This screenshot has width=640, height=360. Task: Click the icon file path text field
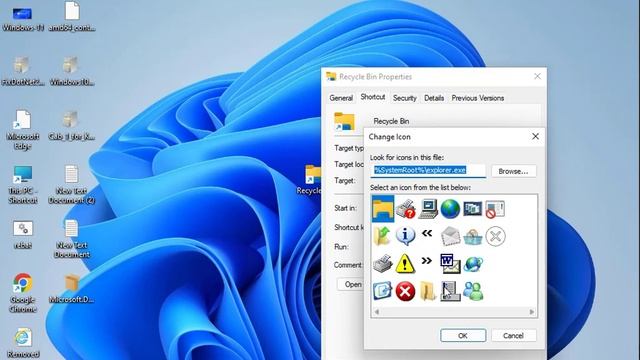428,171
